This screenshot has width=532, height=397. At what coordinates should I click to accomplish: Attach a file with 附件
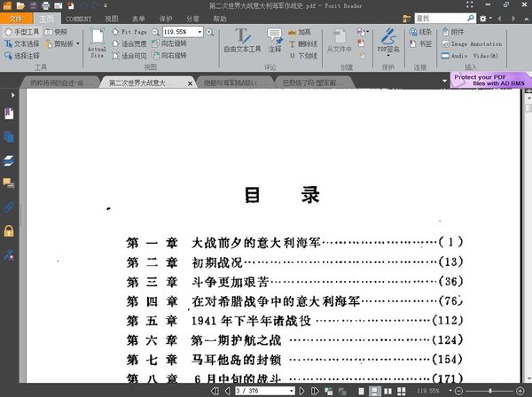pos(453,32)
